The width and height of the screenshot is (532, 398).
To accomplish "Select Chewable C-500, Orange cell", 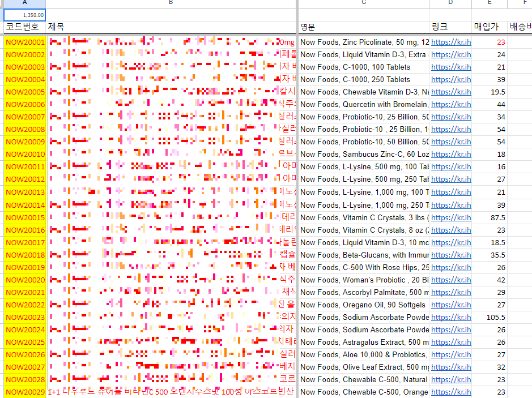I will pyautogui.click(x=364, y=392).
